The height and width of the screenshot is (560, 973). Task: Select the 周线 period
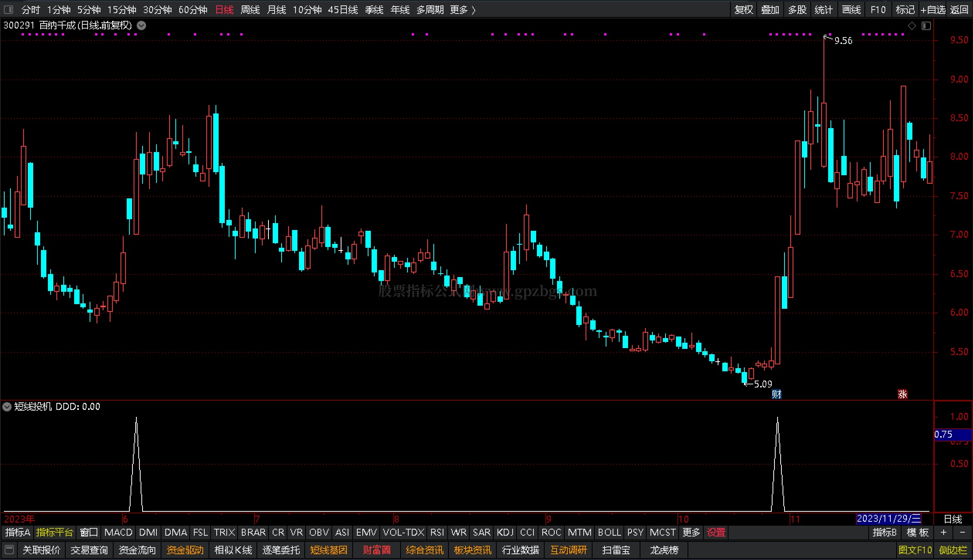[x=250, y=10]
